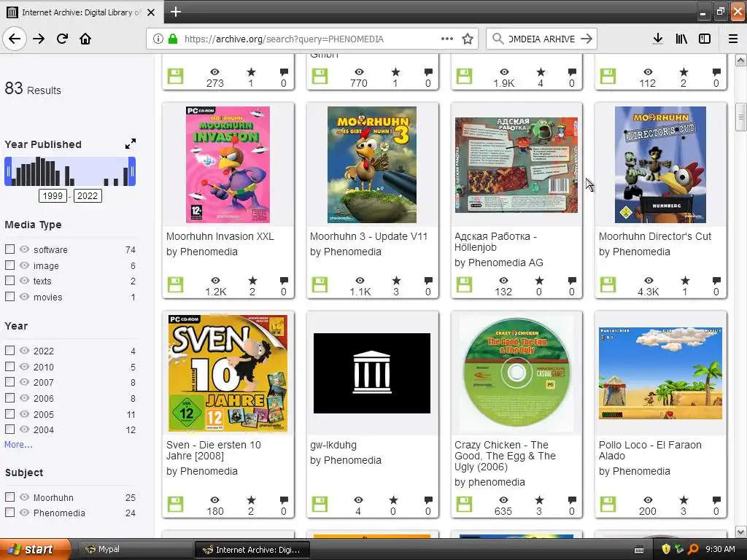Image resolution: width=747 pixels, height=560 pixels.
Task: Open Pollo Loco - El Faraon Alado link
Action: pos(650,450)
